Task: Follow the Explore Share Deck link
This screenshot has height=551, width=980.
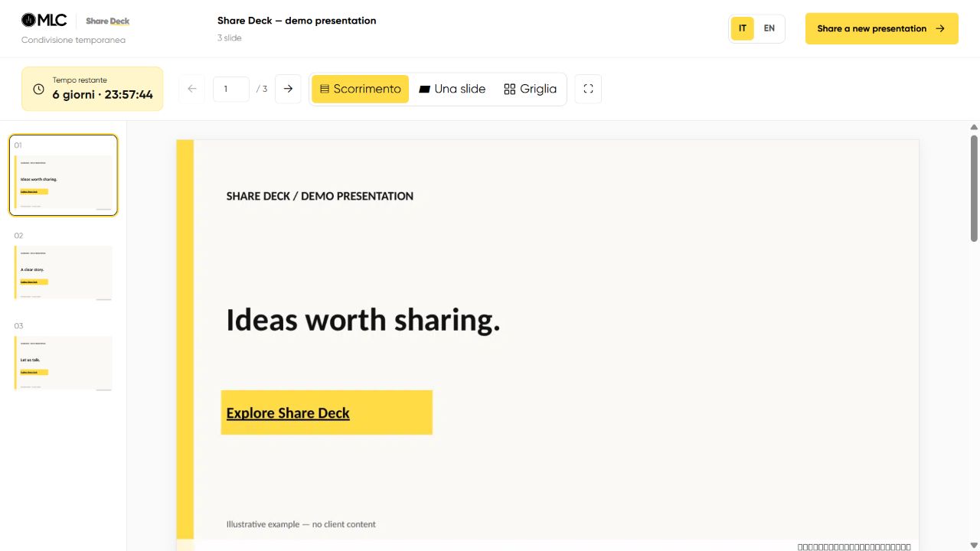Action: (x=288, y=413)
